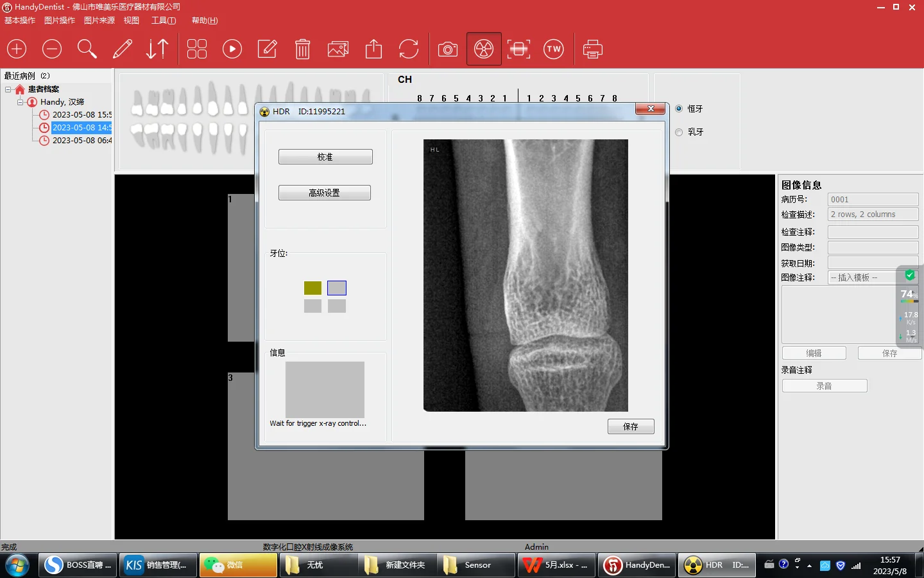This screenshot has height=578, width=924.
Task: Open the 视图 menu
Action: [132, 21]
